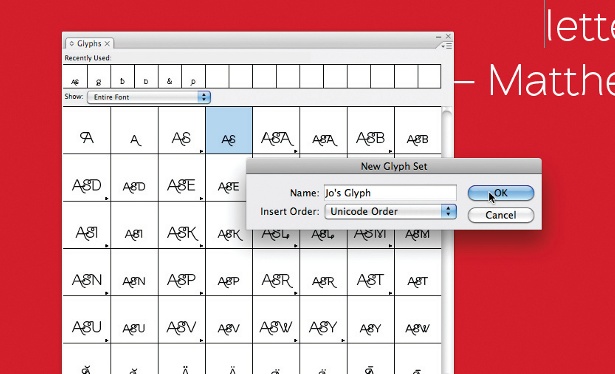Select the smaller ASY ligature glyph
Viewport: 615px width, 374px height.
[371, 320]
